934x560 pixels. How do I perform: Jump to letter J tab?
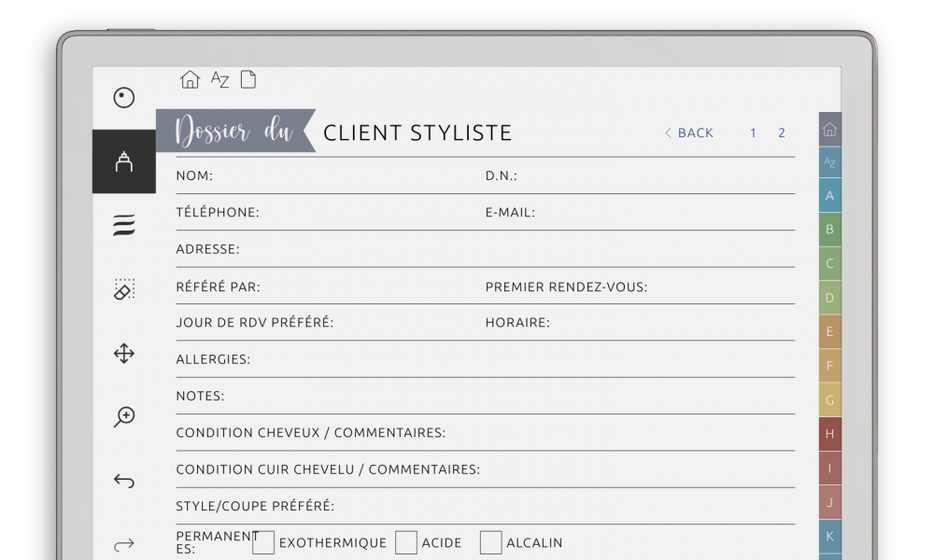pos(829,502)
